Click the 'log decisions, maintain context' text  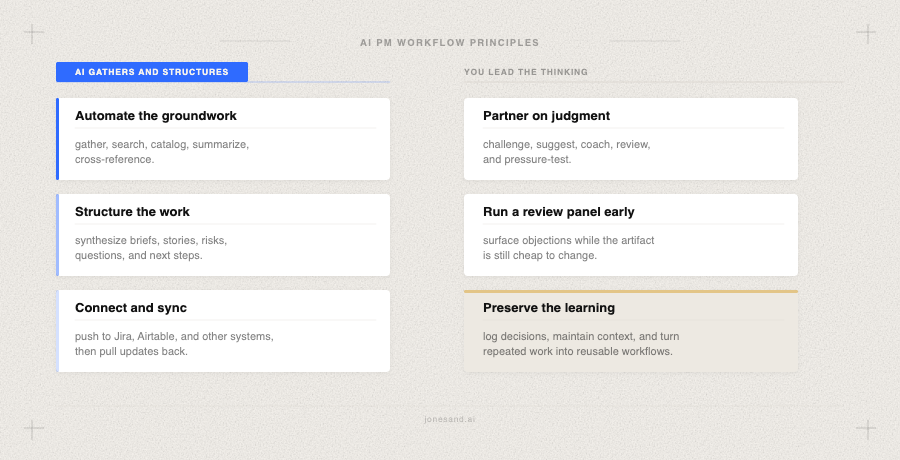581,343
